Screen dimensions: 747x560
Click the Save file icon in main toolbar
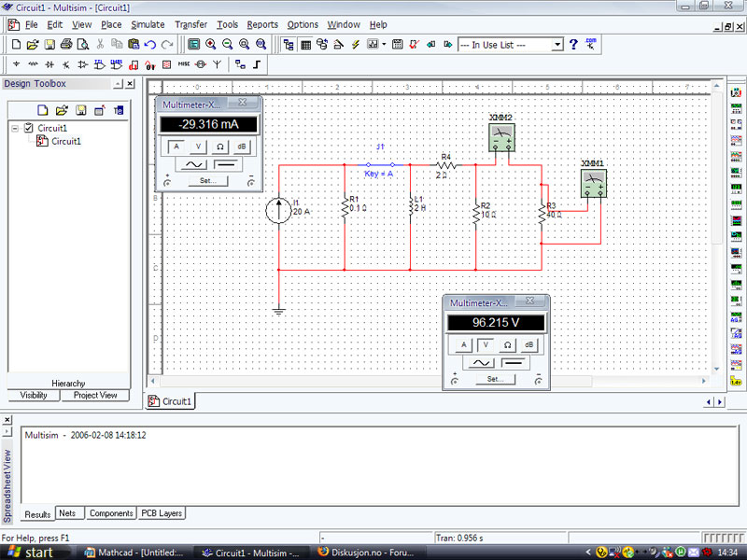pyautogui.click(x=49, y=44)
